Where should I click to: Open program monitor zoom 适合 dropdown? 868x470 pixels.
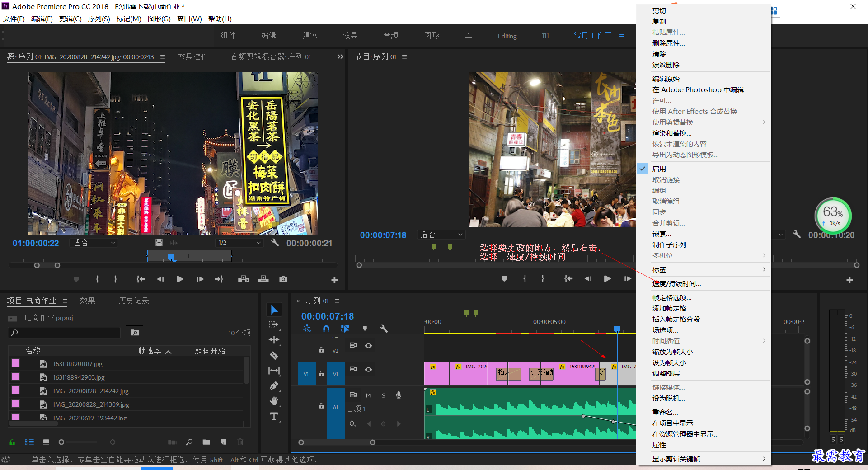[441, 235]
